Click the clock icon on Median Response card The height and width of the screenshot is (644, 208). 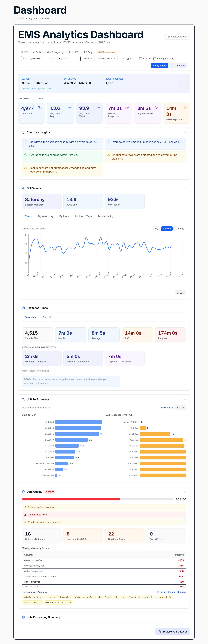pos(127,107)
